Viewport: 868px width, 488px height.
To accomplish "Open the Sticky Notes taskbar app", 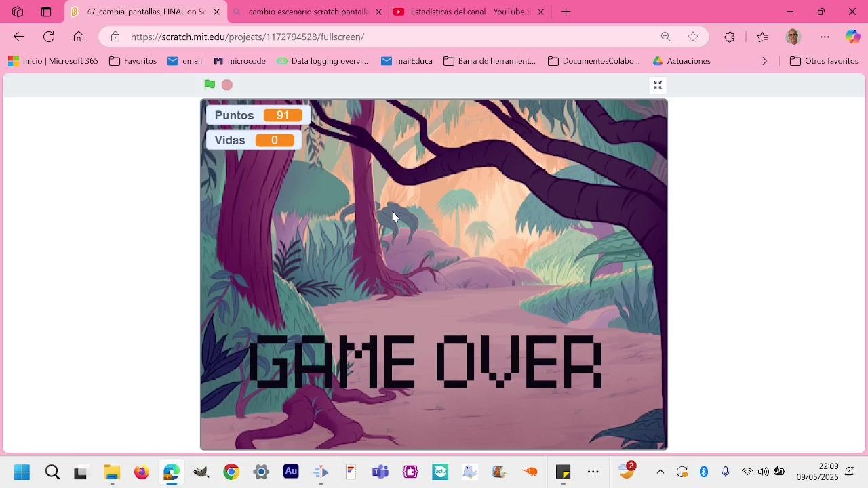I will [564, 472].
